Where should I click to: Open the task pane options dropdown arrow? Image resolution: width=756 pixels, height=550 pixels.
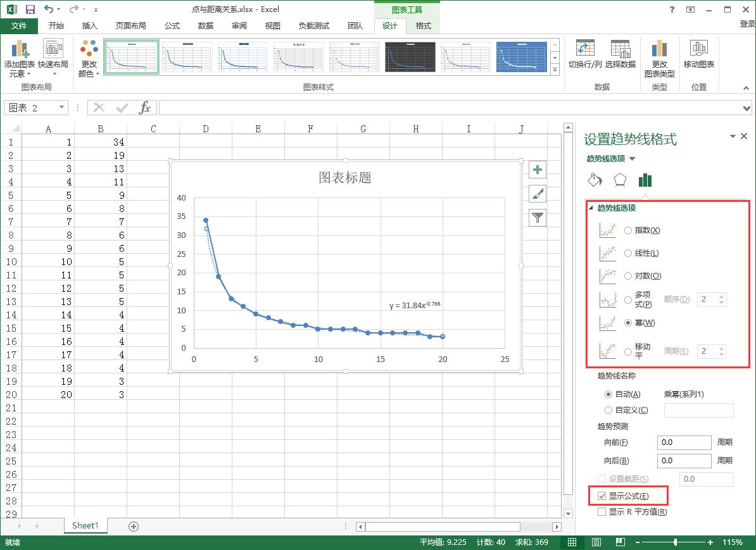pyautogui.click(x=733, y=137)
